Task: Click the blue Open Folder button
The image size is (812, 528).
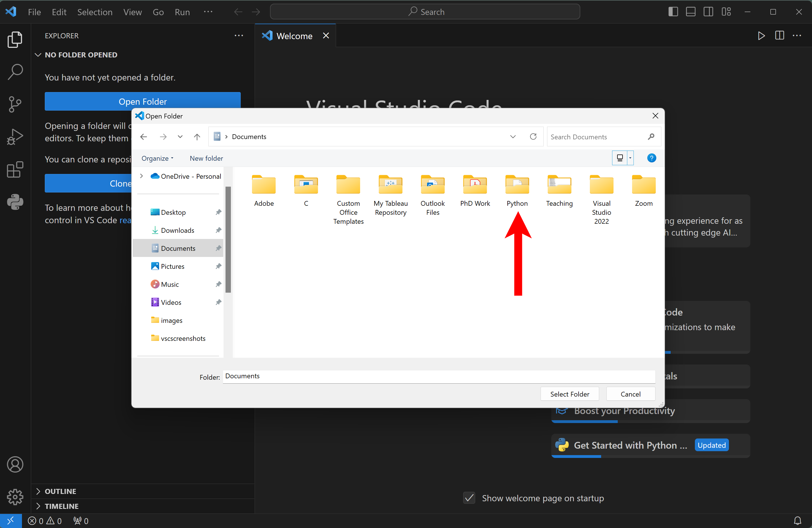Action: (143, 101)
